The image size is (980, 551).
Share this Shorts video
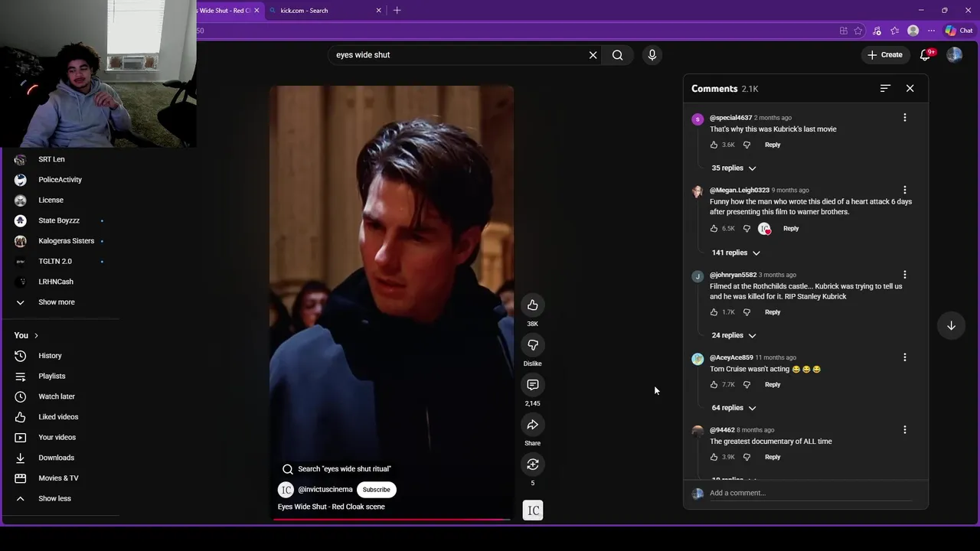point(533,425)
